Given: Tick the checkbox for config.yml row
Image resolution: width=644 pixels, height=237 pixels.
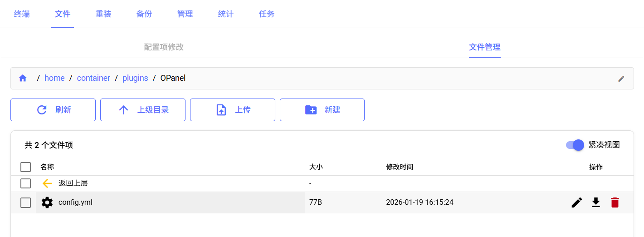Looking at the screenshot, I should click(x=25, y=202).
